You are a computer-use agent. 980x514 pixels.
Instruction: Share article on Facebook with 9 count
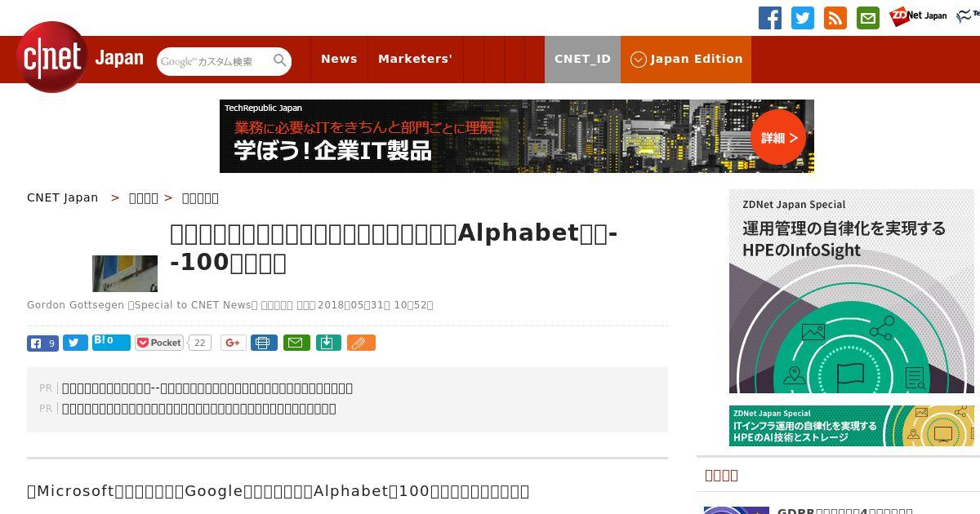point(42,343)
